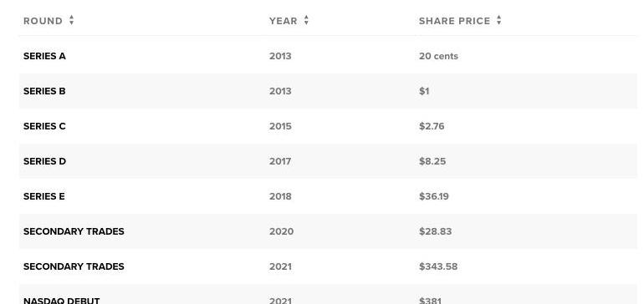
Task: Click the $343.58 share price cell
Action: [438, 266]
